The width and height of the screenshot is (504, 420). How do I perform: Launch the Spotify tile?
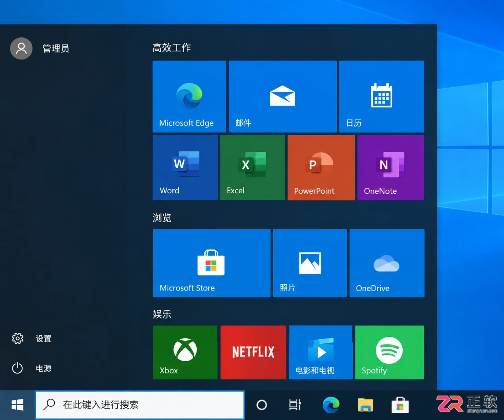click(x=390, y=353)
